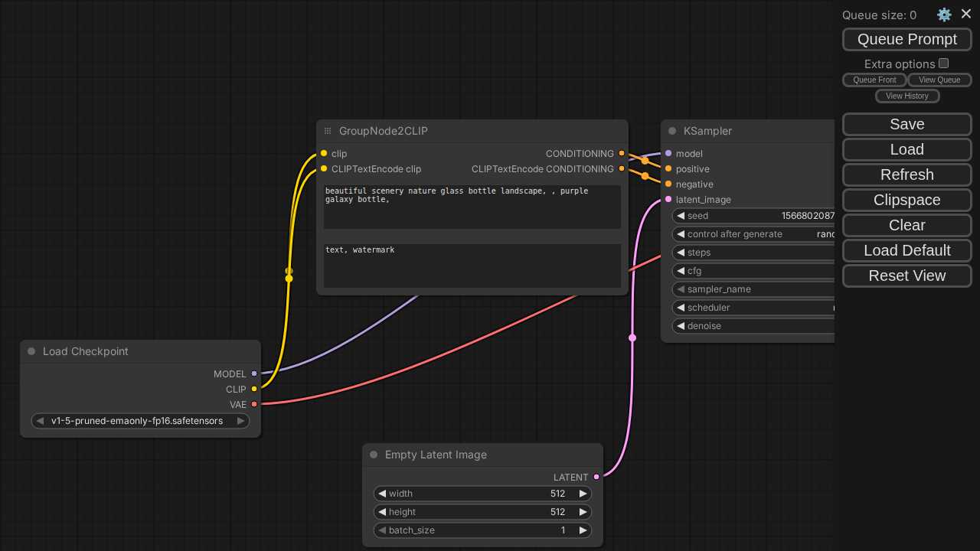
Task: Collapse the Load Checkpoint node dot
Action: [x=31, y=351]
